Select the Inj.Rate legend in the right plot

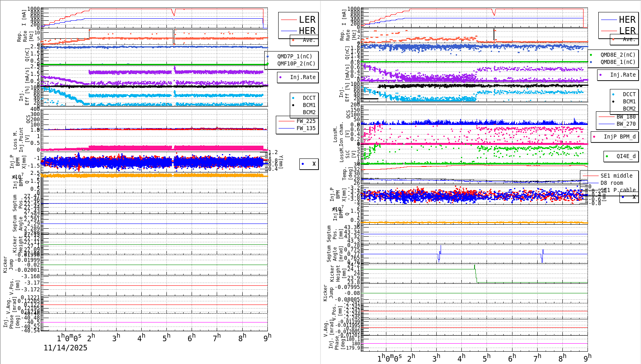tap(623, 75)
